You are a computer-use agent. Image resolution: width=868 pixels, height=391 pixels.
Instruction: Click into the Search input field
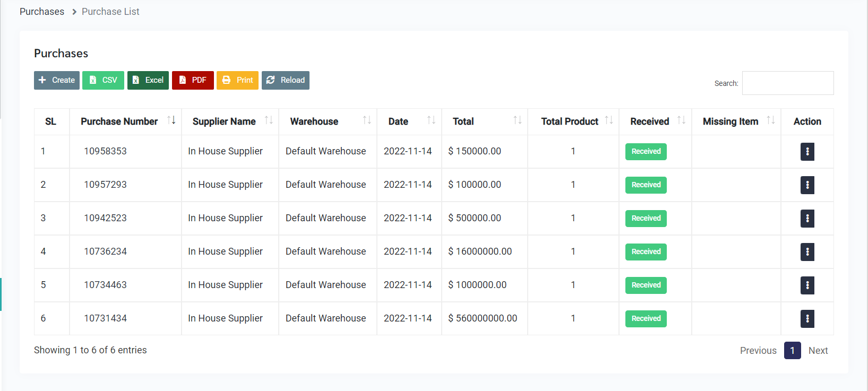point(787,83)
